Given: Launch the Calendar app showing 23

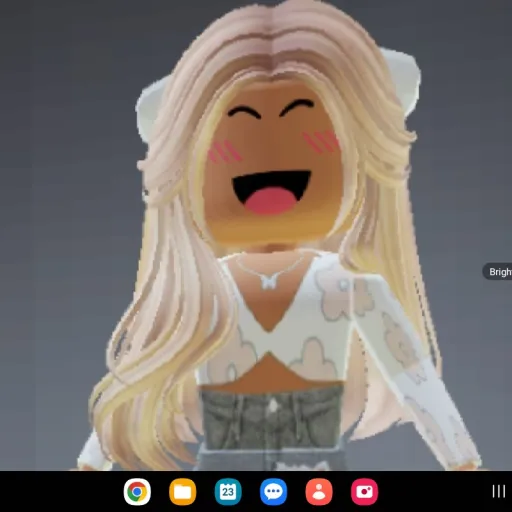Looking at the screenshot, I should pyautogui.click(x=228, y=492).
